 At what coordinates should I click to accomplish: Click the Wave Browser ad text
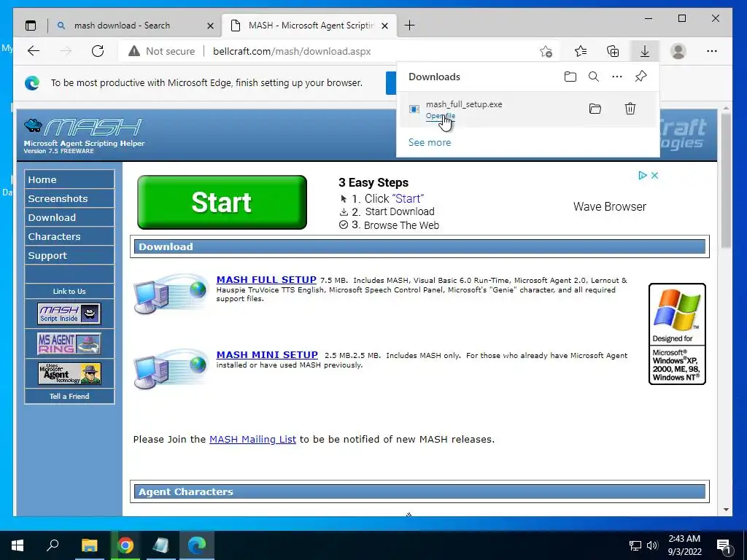coord(609,206)
